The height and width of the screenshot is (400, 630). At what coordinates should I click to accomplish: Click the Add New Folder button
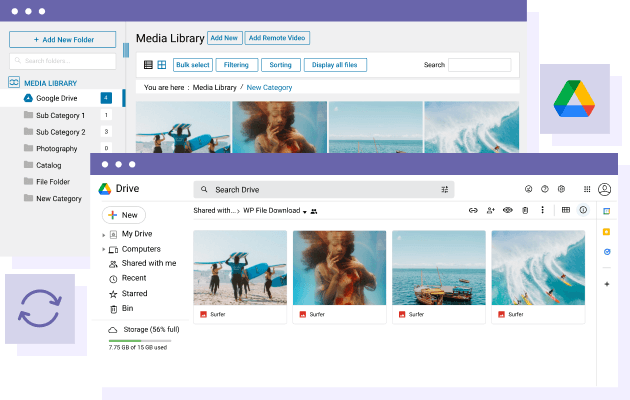pos(63,39)
